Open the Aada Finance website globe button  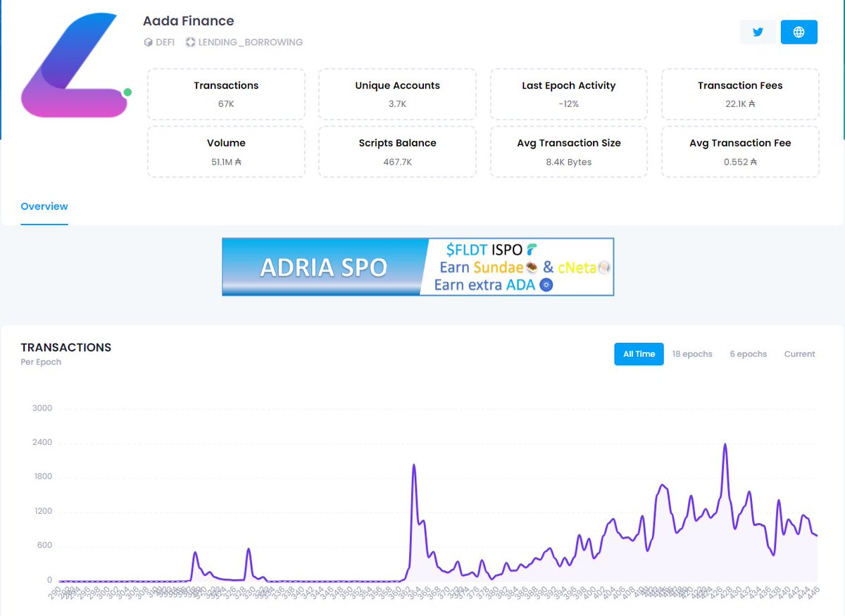799,32
